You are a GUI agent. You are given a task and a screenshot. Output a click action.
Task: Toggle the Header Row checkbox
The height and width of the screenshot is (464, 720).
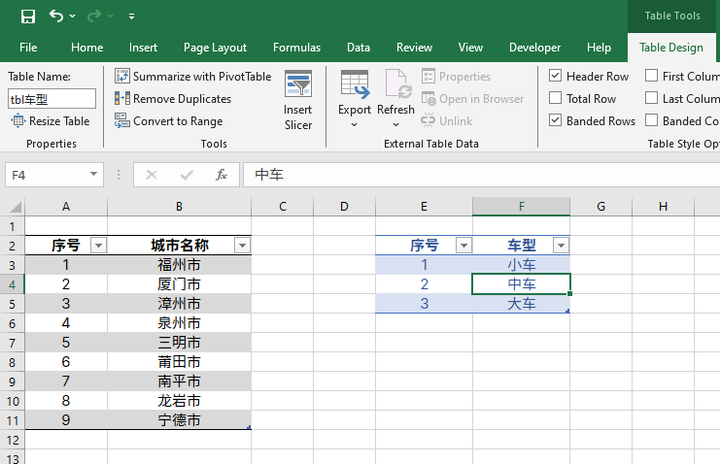click(555, 75)
